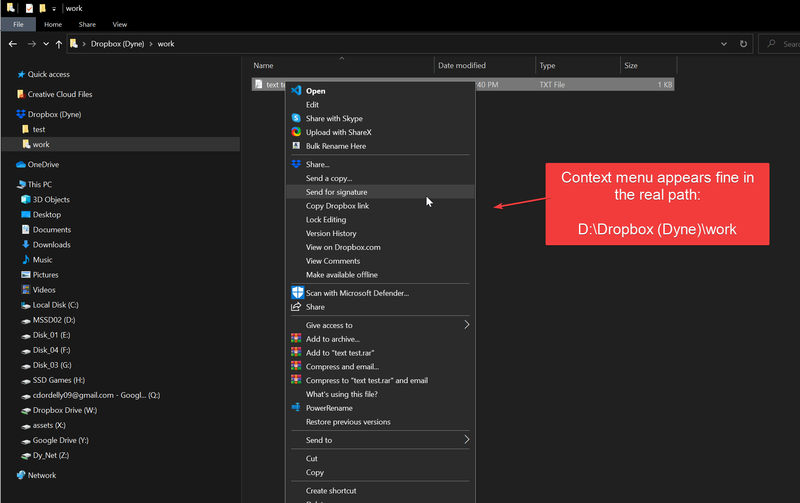Select Copy Dropbox link from context menu
The width and height of the screenshot is (800, 503).
(x=337, y=206)
